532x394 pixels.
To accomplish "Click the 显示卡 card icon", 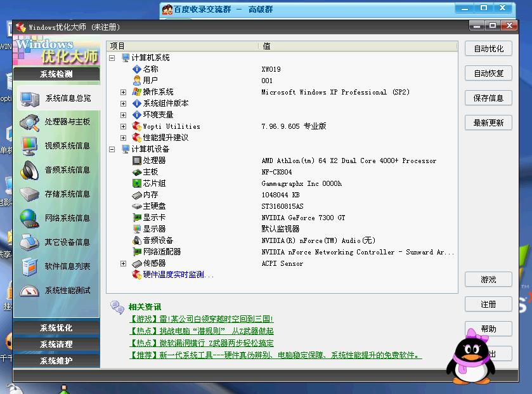I will pyautogui.click(x=137, y=218).
